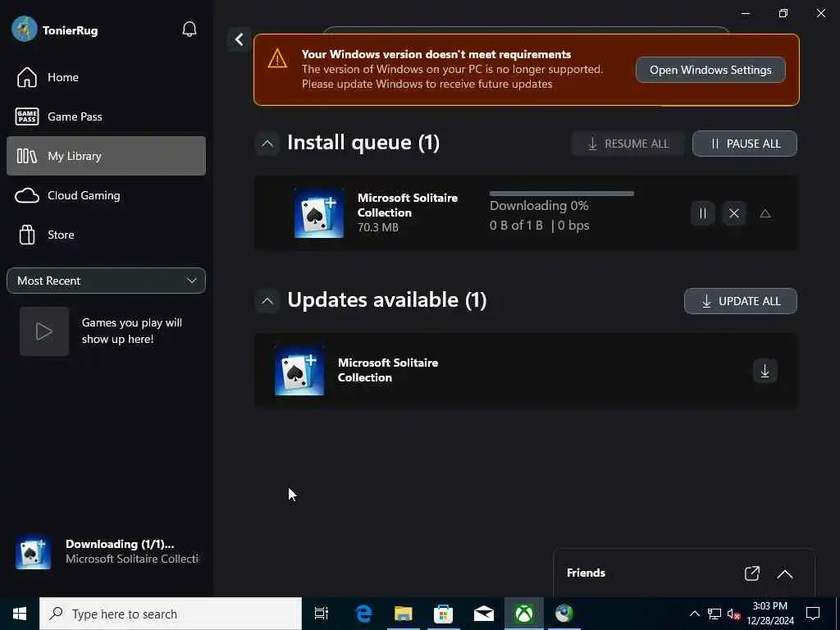Open Game Pass in the sidebar
This screenshot has width=840, height=630.
[x=106, y=116]
